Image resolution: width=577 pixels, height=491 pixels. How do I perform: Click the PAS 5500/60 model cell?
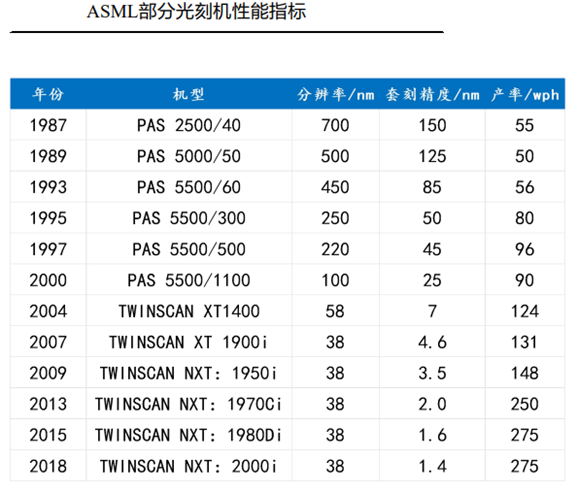pos(189,187)
